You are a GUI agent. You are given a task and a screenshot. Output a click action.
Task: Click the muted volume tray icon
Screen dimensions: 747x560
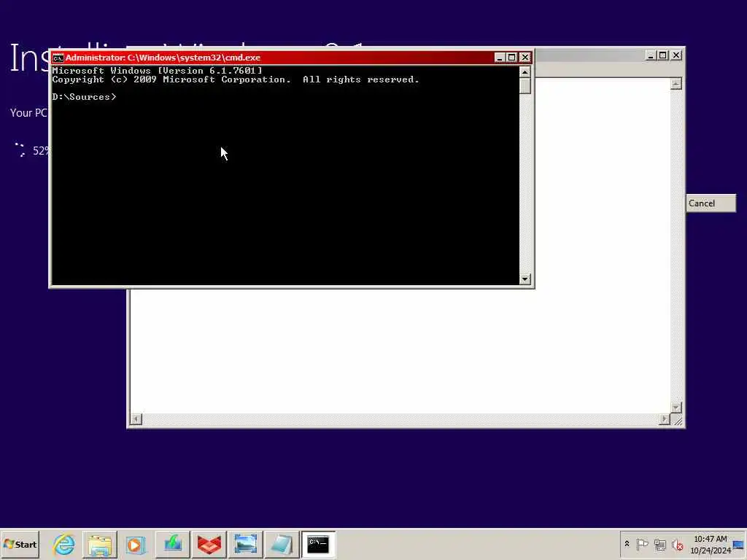(x=677, y=544)
